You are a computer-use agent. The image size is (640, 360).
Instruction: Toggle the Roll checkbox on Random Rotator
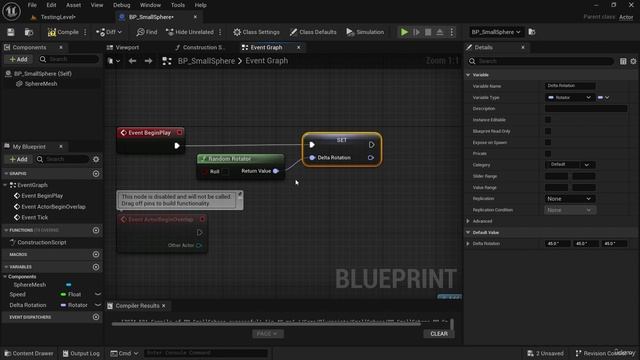225,172
